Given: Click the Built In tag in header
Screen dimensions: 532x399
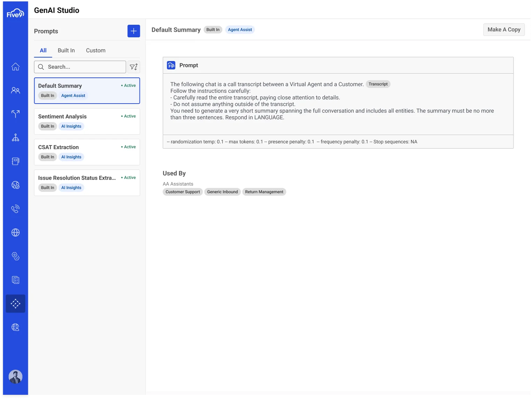Looking at the screenshot, I should coord(213,30).
